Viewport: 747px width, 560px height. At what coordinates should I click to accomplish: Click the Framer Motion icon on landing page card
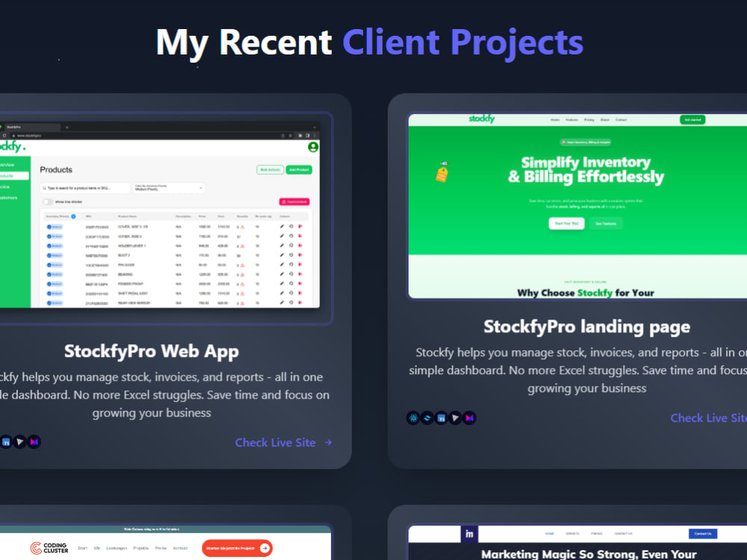pos(469,418)
